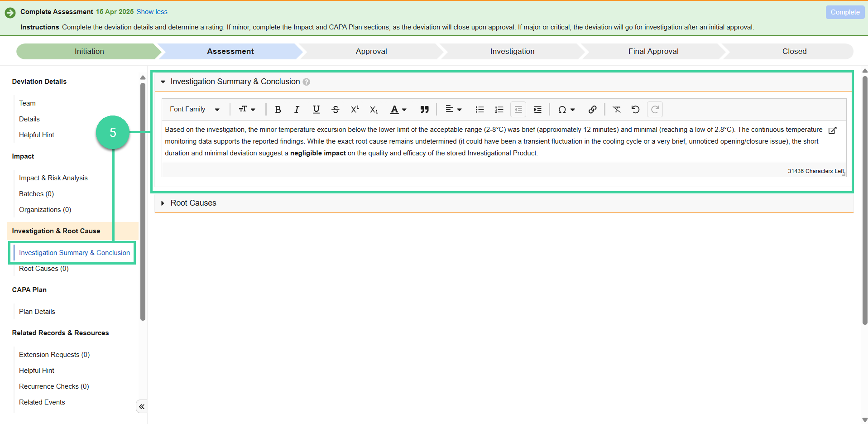Click the main page vertical scrollbar
The image size is (868, 424).
point(865,199)
